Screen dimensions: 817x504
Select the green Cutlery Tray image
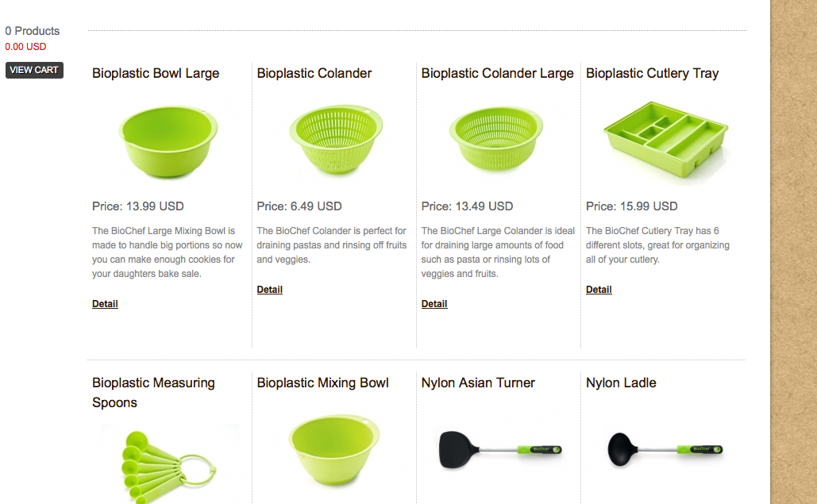click(x=665, y=139)
